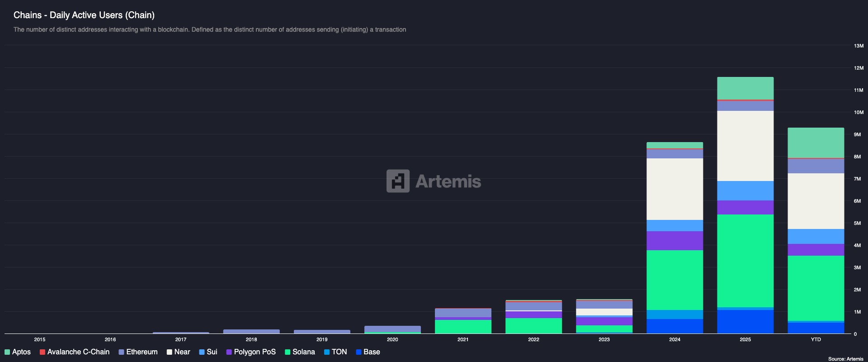Select the Ethereum segment of the 2021 bar

pyautogui.click(x=463, y=313)
